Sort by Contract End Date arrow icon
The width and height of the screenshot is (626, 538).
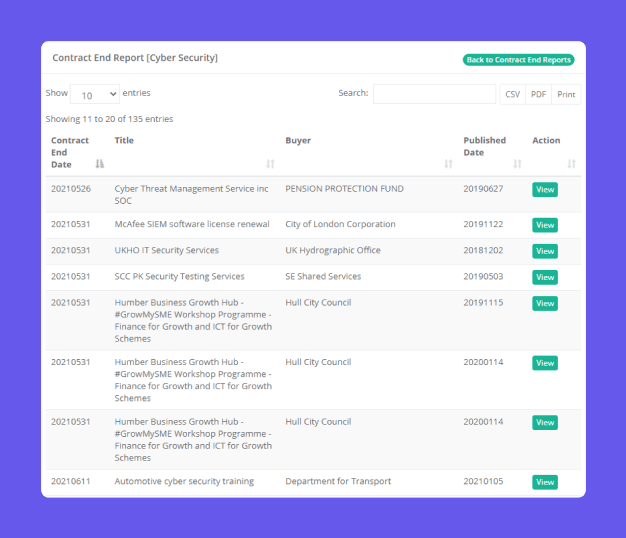99,163
